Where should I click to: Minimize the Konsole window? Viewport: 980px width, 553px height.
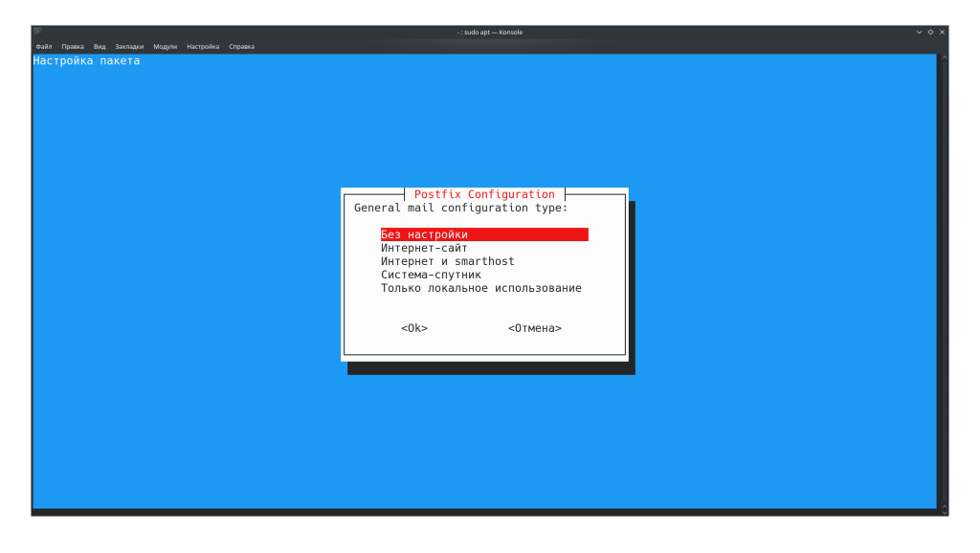pos(920,32)
